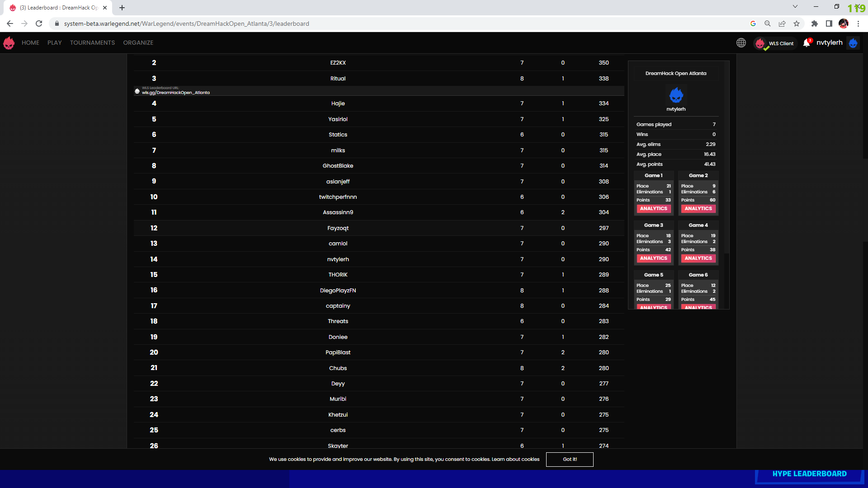This screenshot has width=868, height=488.
Task: Click the wls.gg/DreamHackOpen_Atlanta leaderboard URL
Action: pyautogui.click(x=176, y=93)
